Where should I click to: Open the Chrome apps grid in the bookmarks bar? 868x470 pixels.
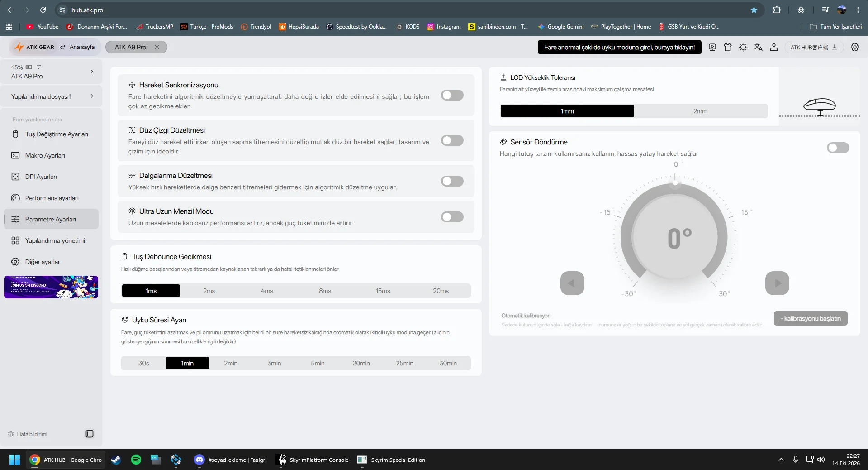9,27
